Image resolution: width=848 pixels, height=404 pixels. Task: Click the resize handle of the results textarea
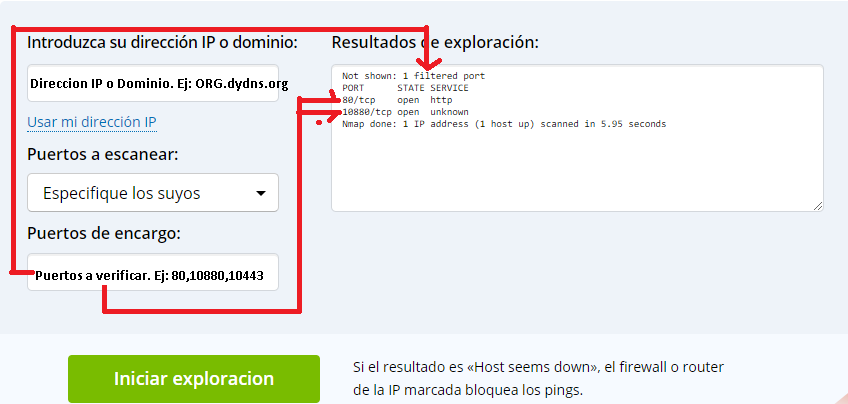(818, 206)
